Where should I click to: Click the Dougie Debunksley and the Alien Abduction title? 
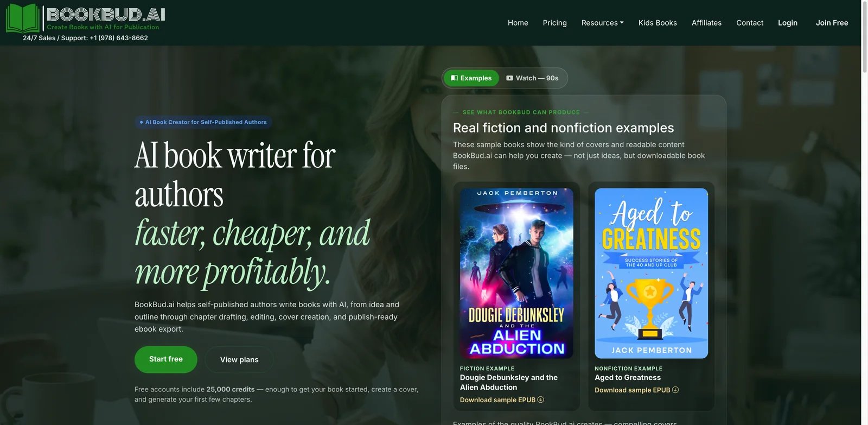pyautogui.click(x=509, y=382)
